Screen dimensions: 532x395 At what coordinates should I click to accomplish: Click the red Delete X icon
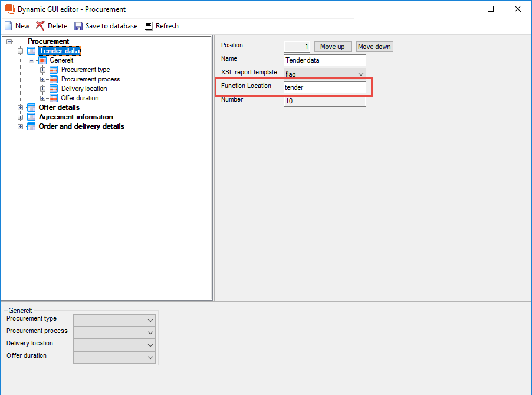[x=40, y=26]
